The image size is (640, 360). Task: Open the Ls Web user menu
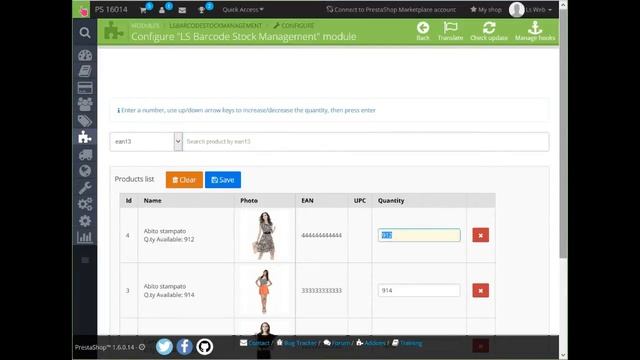(531, 9)
